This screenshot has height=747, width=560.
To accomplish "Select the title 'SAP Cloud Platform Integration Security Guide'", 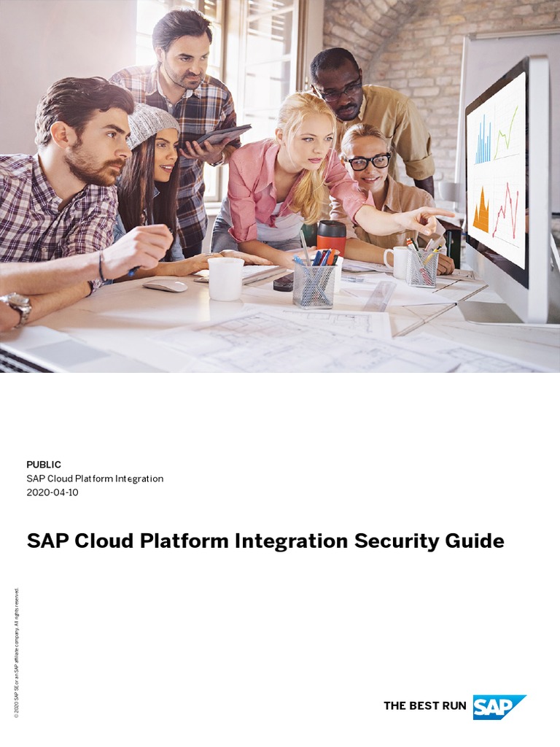I will [265, 541].
